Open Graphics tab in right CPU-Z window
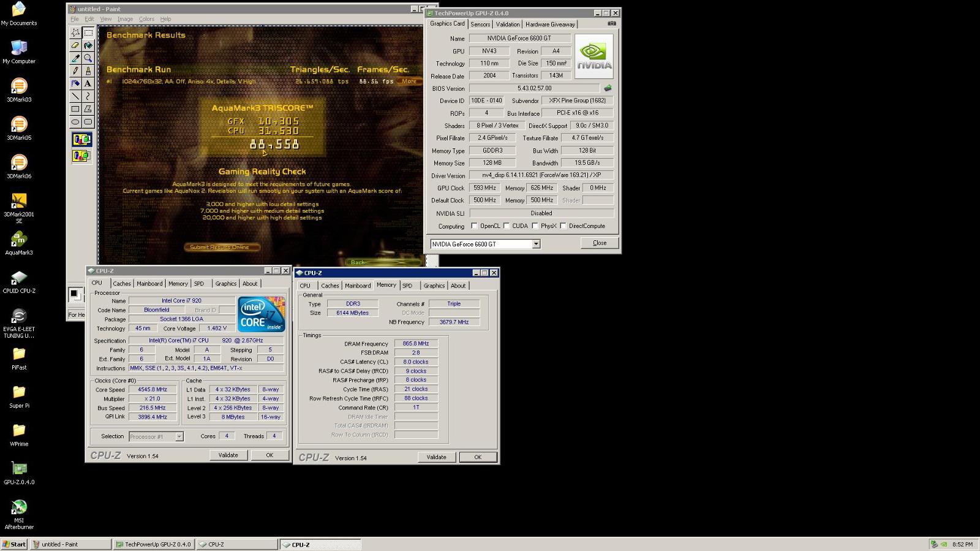 tap(434, 286)
